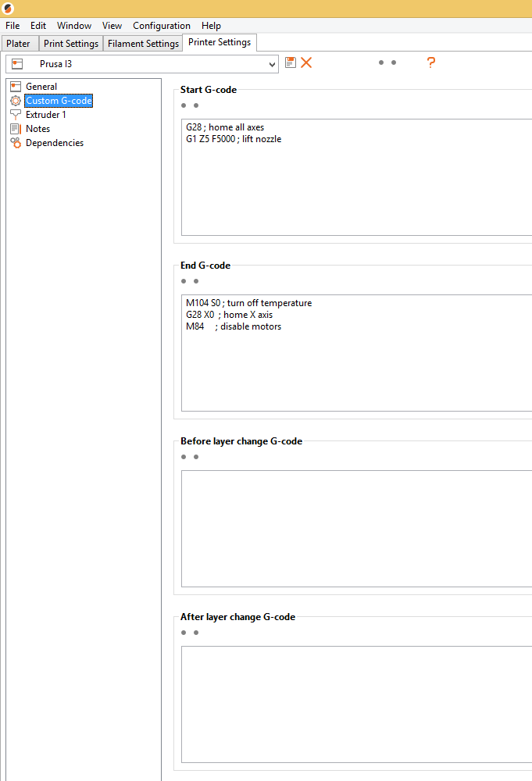Click right dot under Start G-code heading

(196, 105)
